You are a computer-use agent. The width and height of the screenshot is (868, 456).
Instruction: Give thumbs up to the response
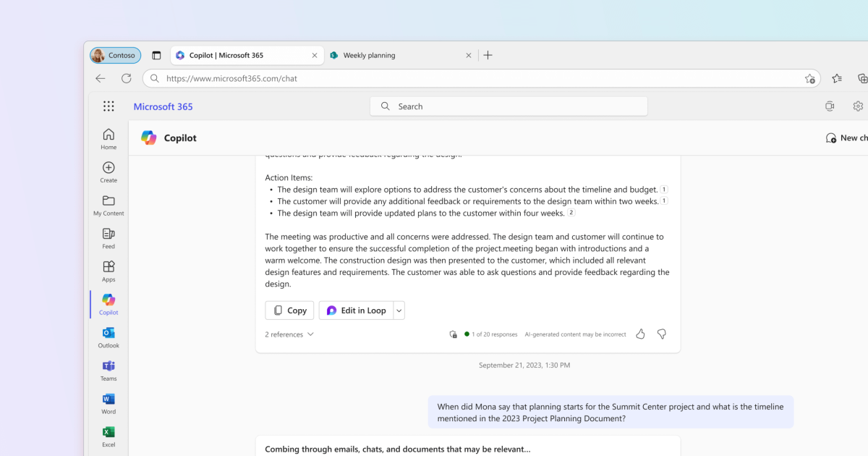click(640, 334)
